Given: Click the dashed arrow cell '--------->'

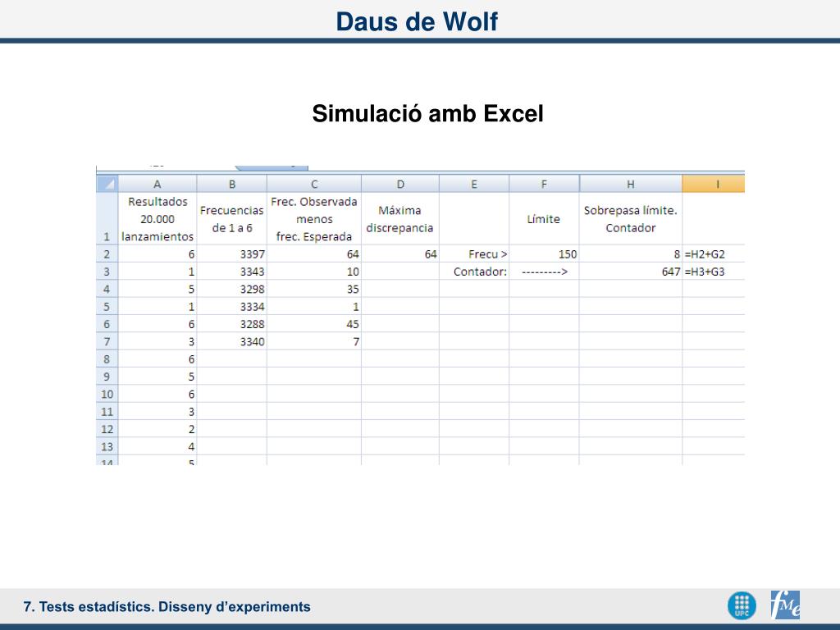Looking at the screenshot, I should click(545, 272).
